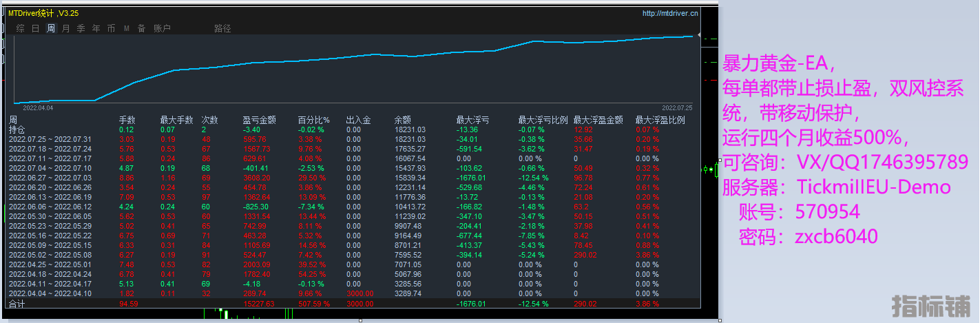Open the http://mtdriver.cn link
This screenshot has width=980, height=323.
669,12
